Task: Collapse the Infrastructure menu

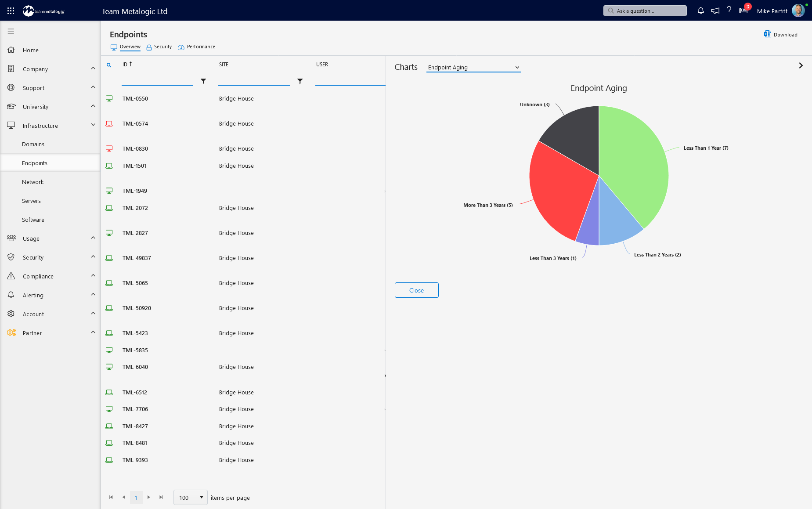Action: click(93, 125)
